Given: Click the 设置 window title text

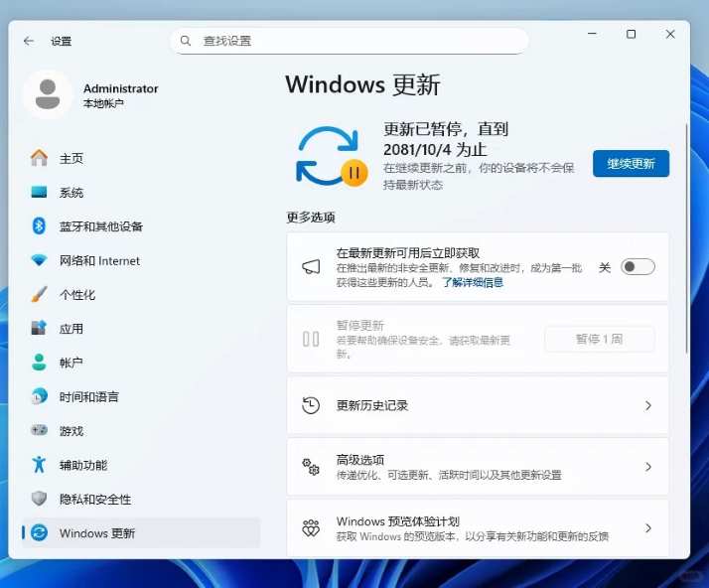Looking at the screenshot, I should click(x=61, y=41).
